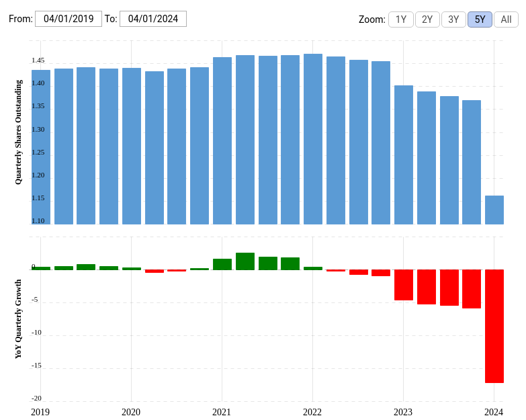Click the tallest green growth bar in 2021
This screenshot has height=420, width=526.
pyautogui.click(x=245, y=261)
